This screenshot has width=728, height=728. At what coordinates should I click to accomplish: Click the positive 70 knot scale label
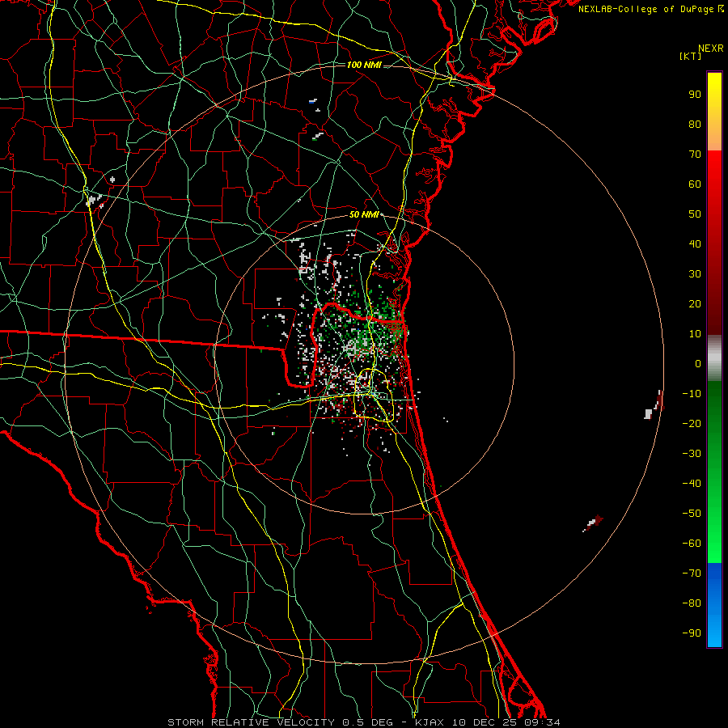[695, 154]
